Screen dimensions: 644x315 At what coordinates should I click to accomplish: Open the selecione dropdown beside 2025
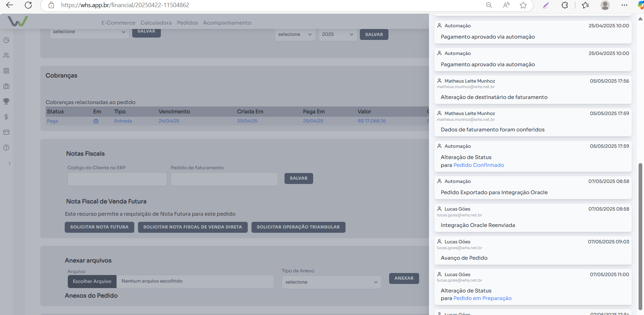point(295,34)
